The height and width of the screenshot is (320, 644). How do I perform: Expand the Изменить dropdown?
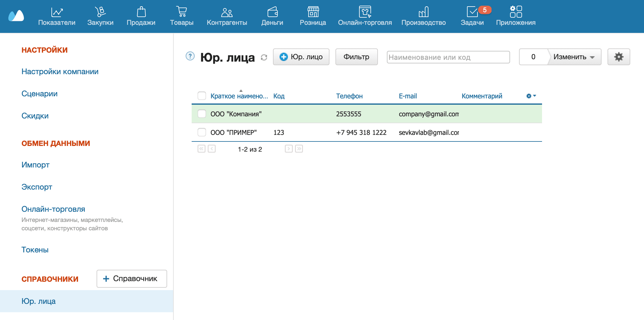pos(574,57)
